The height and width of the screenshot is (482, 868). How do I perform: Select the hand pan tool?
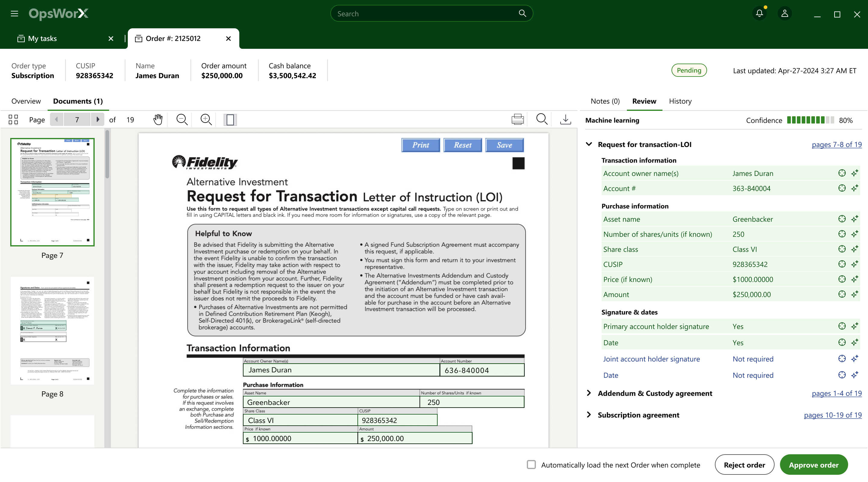click(x=158, y=120)
